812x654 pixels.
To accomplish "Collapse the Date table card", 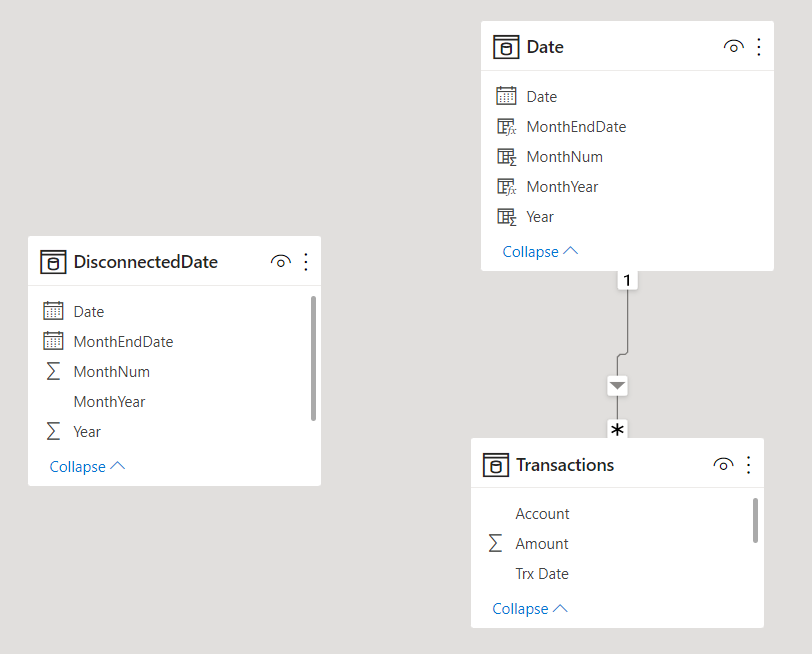I will 540,252.
